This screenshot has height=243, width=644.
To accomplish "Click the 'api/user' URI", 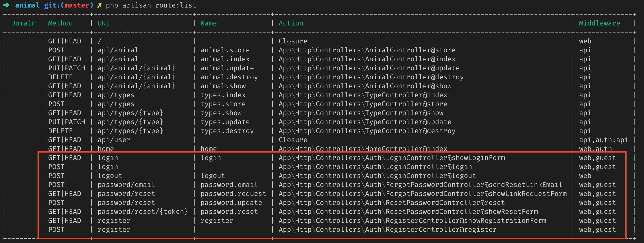I will 114,140.
